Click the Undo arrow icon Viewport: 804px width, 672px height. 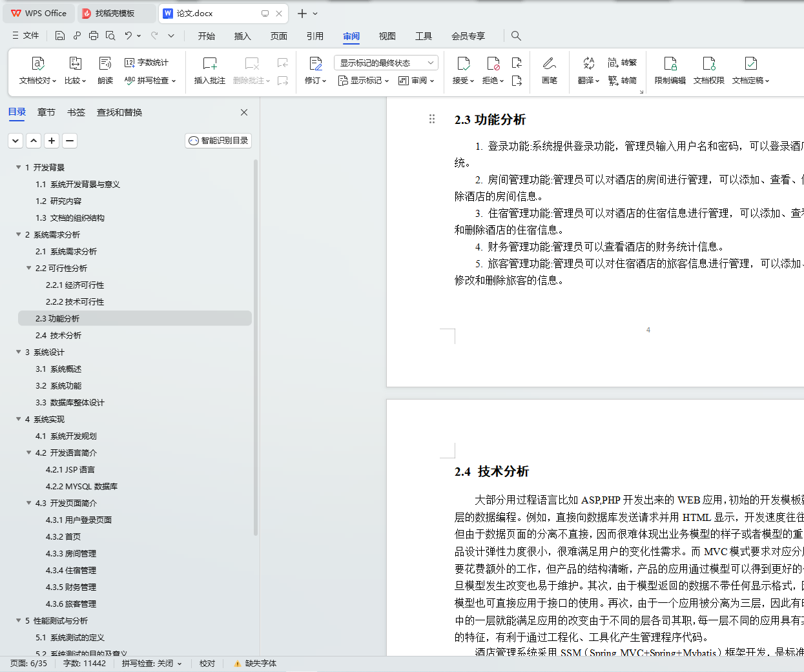(129, 36)
